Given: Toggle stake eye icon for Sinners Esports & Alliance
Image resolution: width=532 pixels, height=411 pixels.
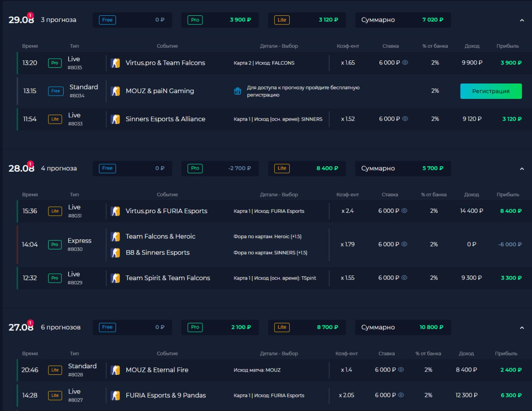Looking at the screenshot, I should [405, 119].
